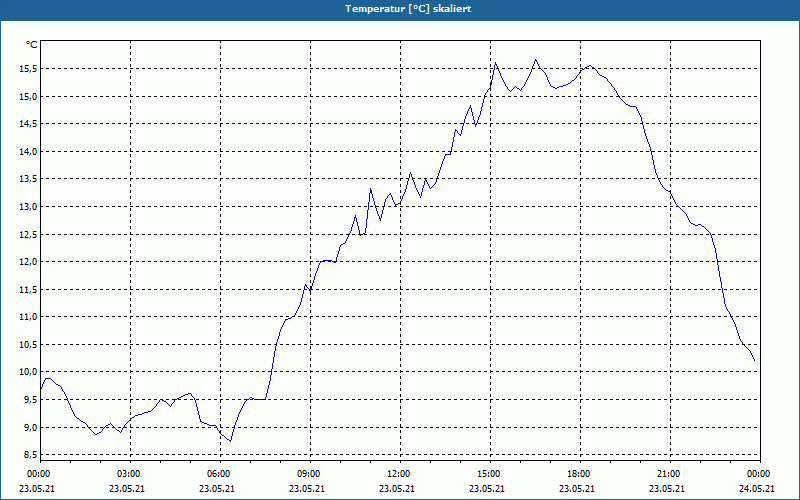Select the 15,5 y-axis label
800x500 pixels.
[x=28, y=69]
